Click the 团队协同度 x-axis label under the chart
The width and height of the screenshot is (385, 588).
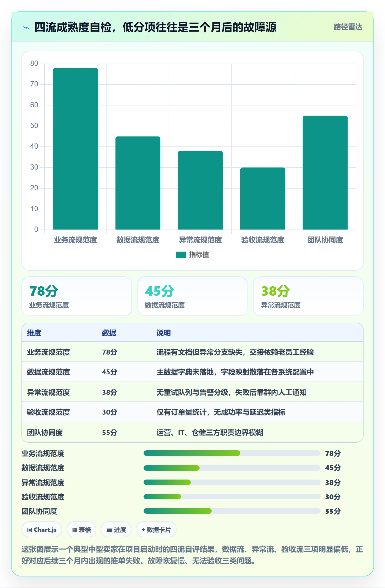click(x=325, y=240)
